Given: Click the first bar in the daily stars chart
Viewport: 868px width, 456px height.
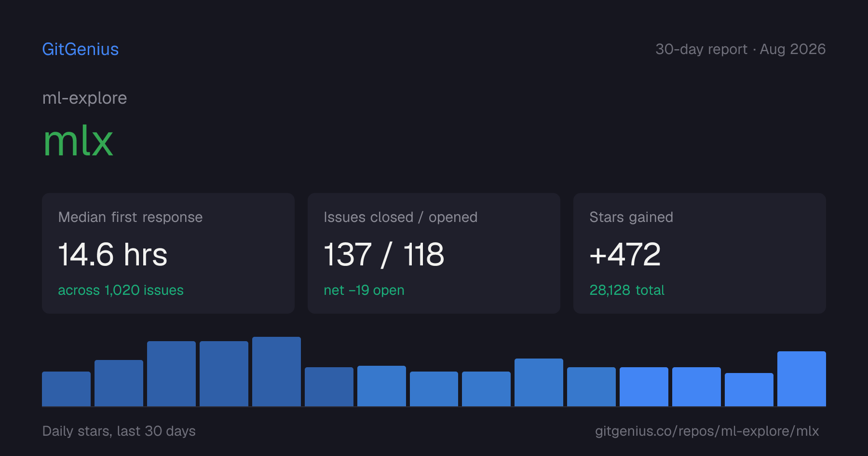Looking at the screenshot, I should (66, 389).
